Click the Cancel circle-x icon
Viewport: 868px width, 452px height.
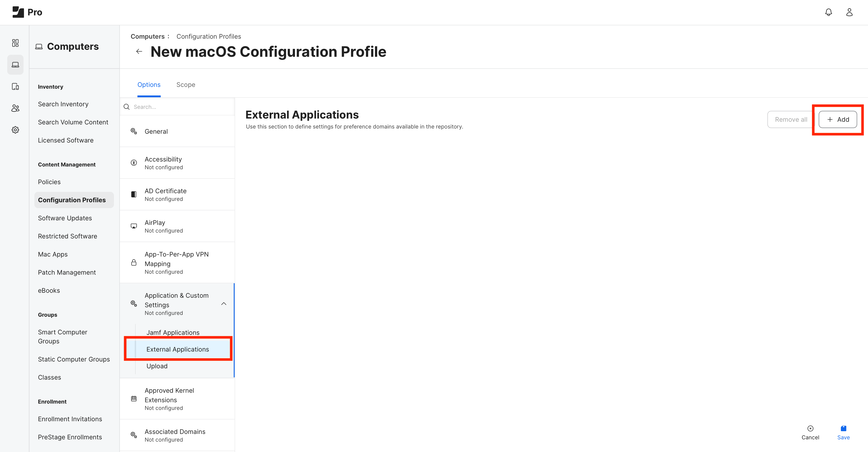[x=810, y=428]
